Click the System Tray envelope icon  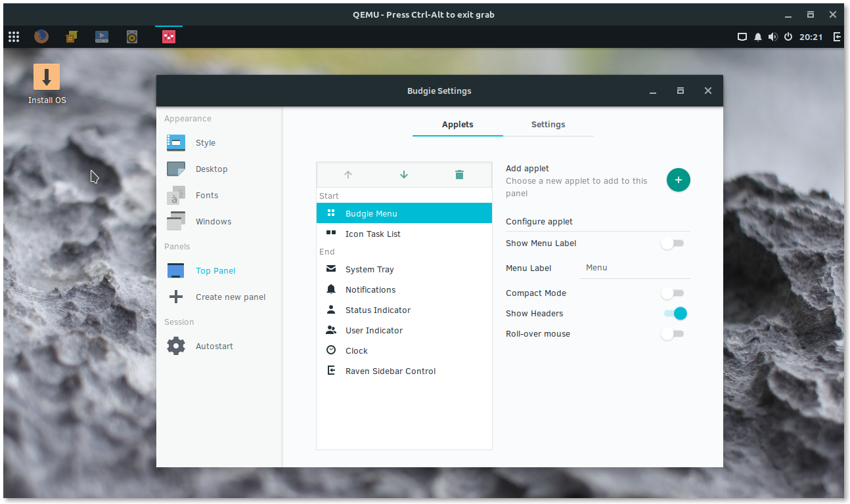pos(331,269)
